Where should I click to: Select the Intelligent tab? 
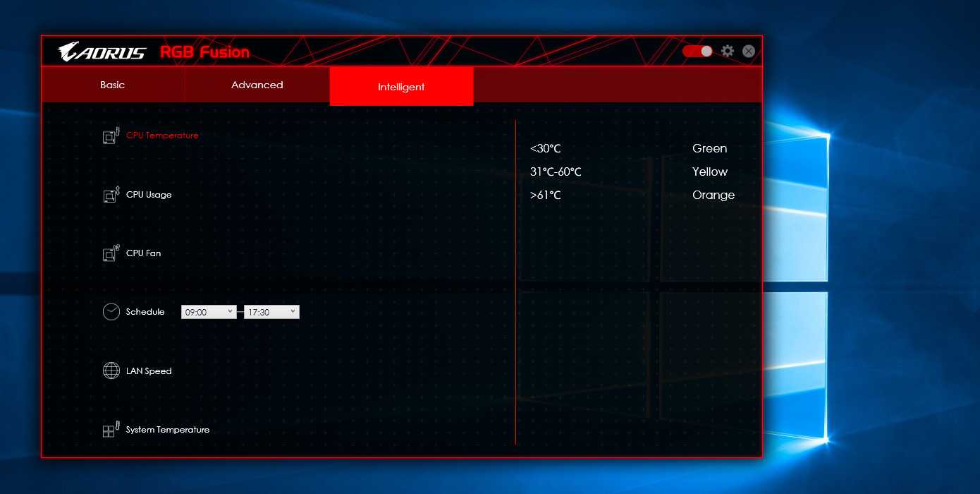click(x=401, y=87)
